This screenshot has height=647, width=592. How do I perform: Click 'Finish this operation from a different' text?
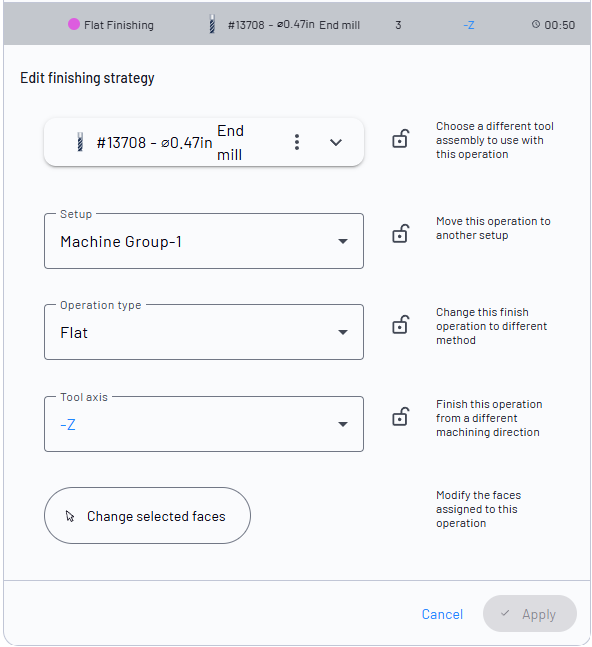pos(489,418)
